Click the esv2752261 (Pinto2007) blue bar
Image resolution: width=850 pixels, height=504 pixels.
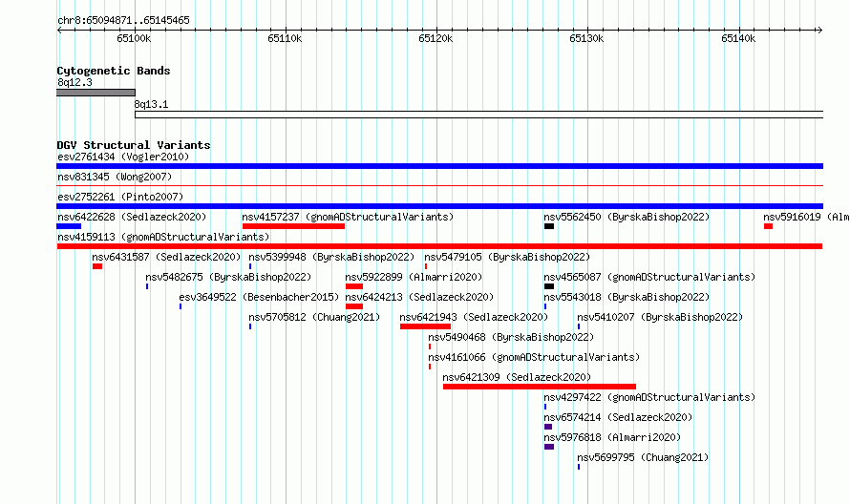439,206
